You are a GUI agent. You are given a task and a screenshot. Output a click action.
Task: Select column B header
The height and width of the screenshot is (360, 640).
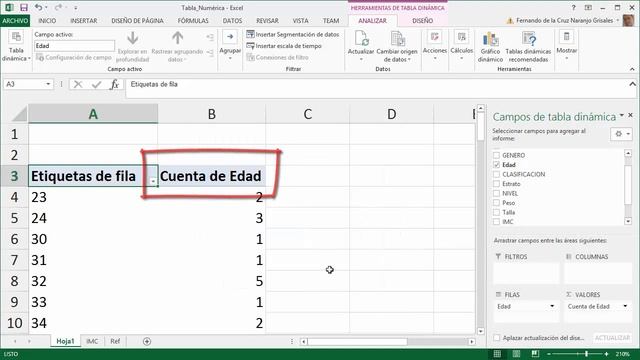tap(211, 114)
